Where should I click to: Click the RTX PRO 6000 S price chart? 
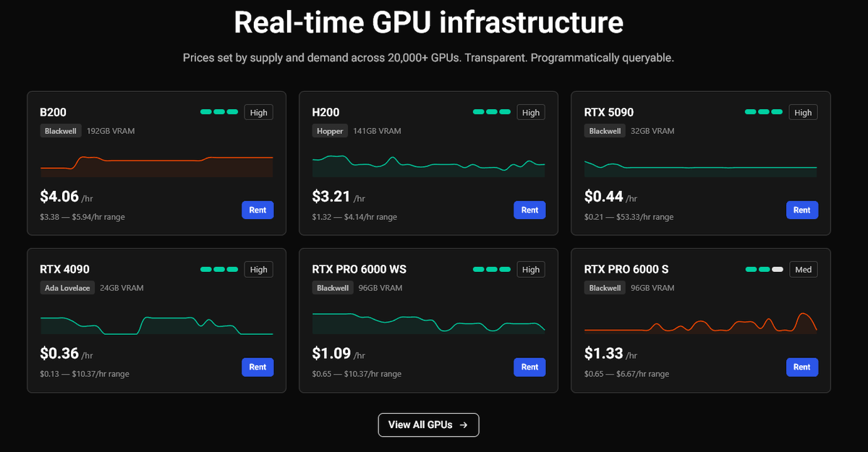point(701,323)
